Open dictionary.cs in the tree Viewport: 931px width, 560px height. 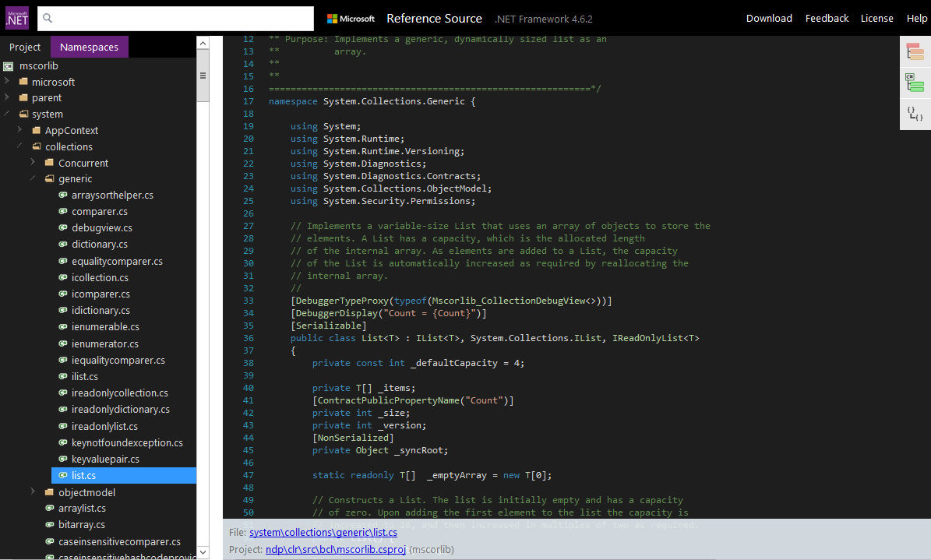pos(99,244)
